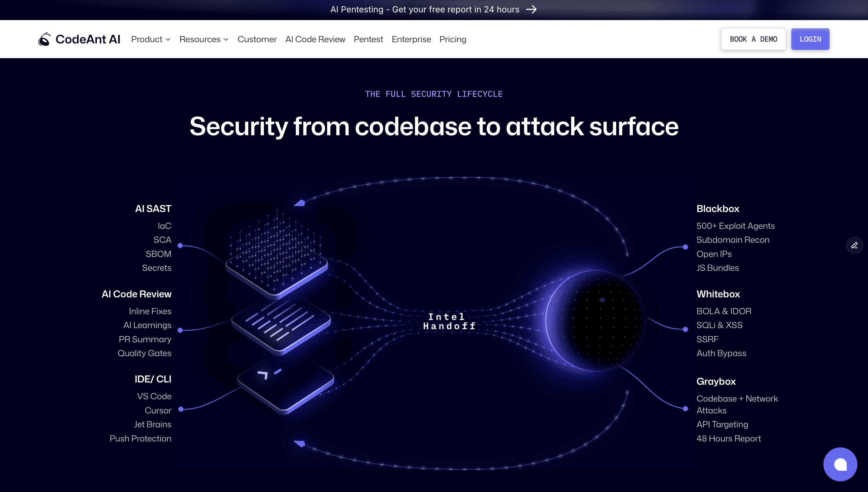The image size is (868, 492).
Task: Click the SSRF item
Action: (x=707, y=339)
